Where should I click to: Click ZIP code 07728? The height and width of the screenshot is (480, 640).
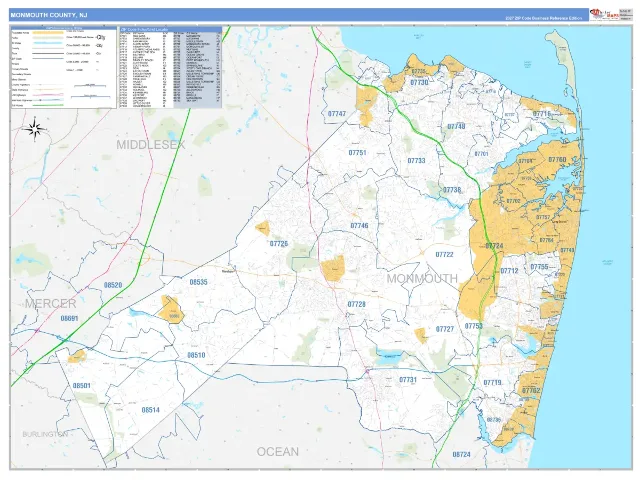pyautogui.click(x=356, y=304)
